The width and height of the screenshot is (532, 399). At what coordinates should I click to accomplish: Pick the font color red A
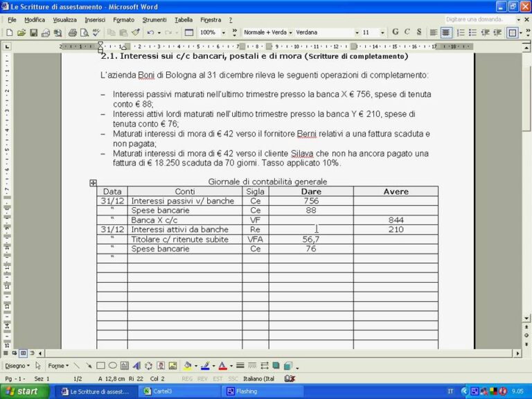[x=222, y=366]
